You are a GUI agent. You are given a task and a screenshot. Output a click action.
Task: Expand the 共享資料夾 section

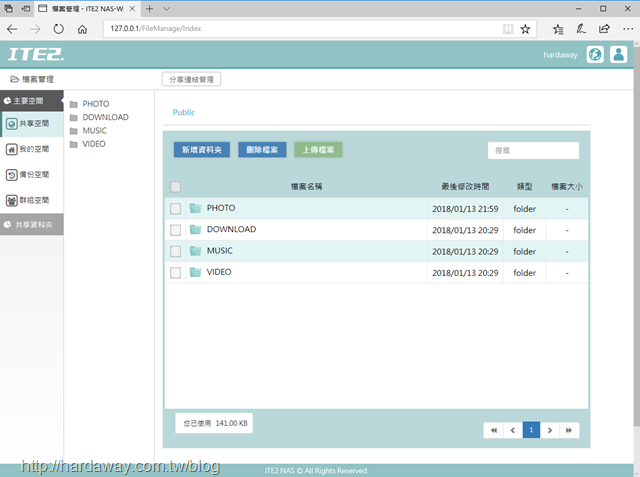[31, 224]
